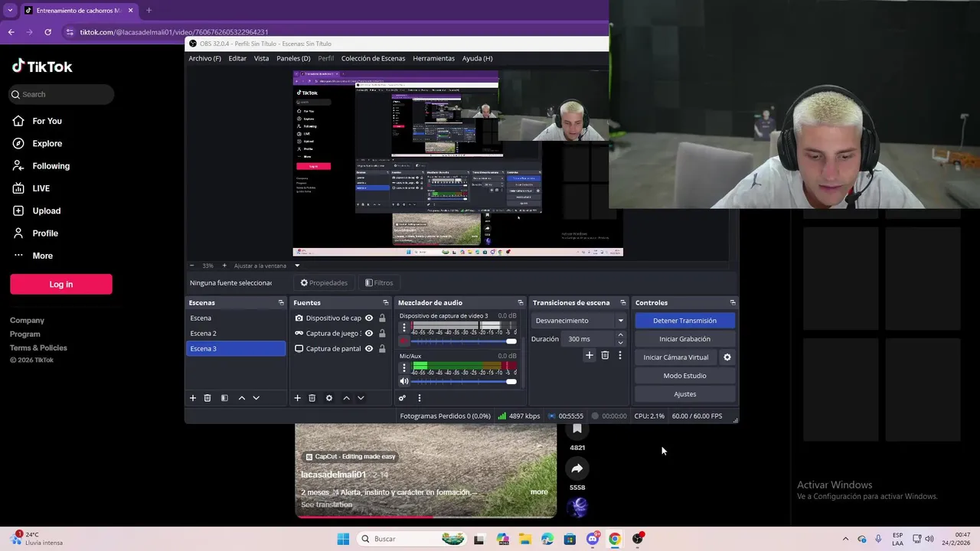Open Paneles menu in OBS
The height and width of the screenshot is (551, 980).
pos(293,58)
